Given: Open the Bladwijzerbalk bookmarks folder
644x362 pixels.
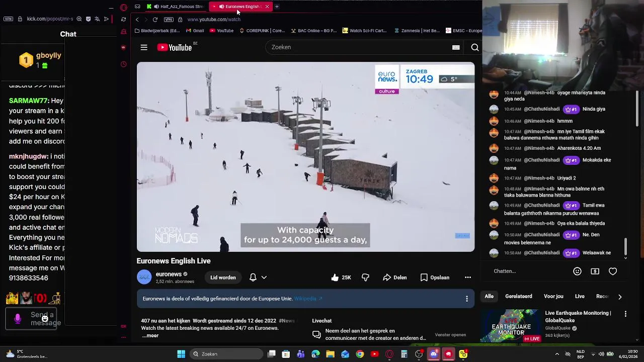Looking at the screenshot, I should [157, 31].
